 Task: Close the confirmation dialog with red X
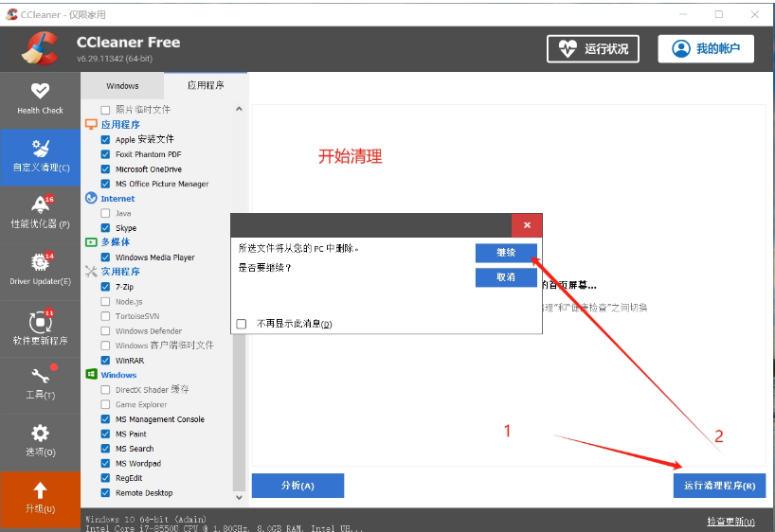pyautogui.click(x=526, y=225)
